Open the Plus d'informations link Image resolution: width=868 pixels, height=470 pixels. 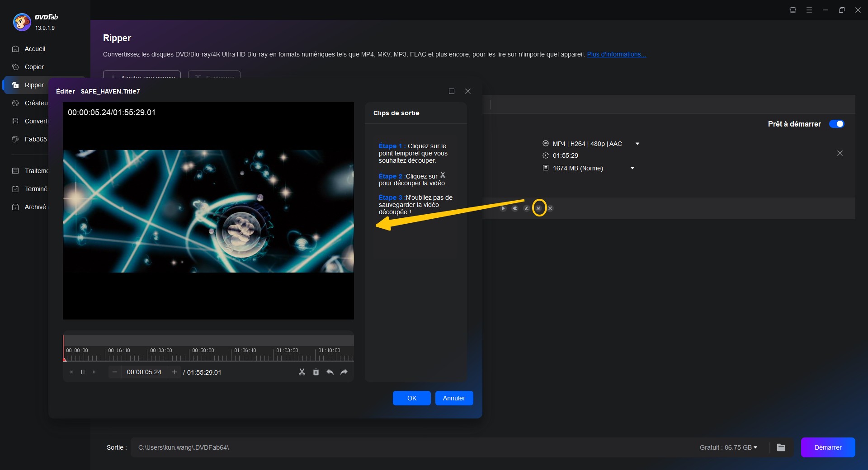tap(617, 54)
